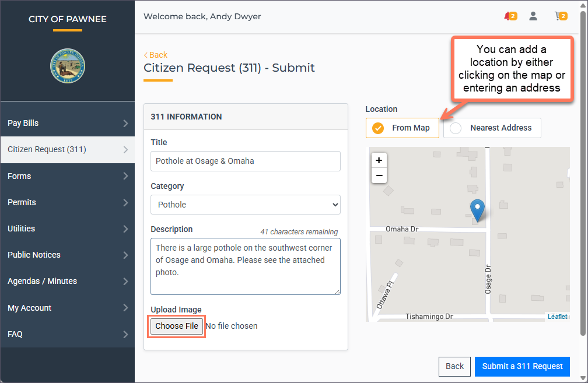Zoom out on the map
This screenshot has height=383, width=588.
point(379,175)
